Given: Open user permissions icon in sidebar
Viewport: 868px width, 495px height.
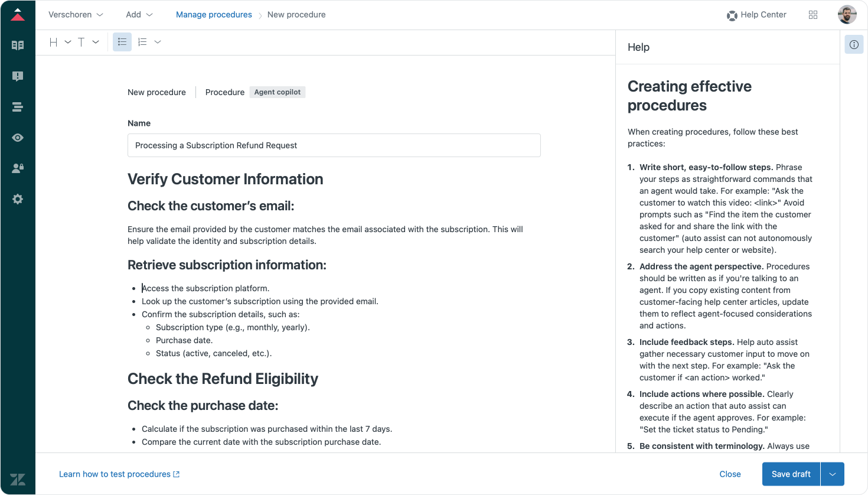Looking at the screenshot, I should pyautogui.click(x=18, y=168).
